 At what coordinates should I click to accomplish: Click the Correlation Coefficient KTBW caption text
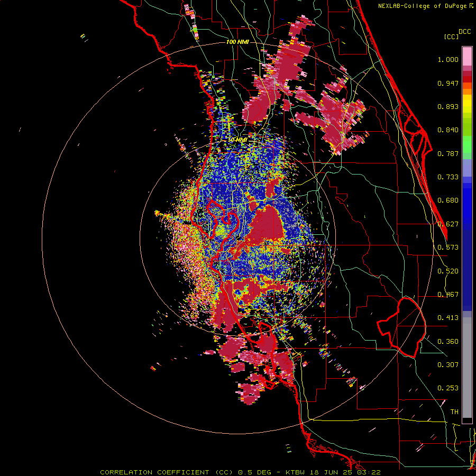point(240,472)
